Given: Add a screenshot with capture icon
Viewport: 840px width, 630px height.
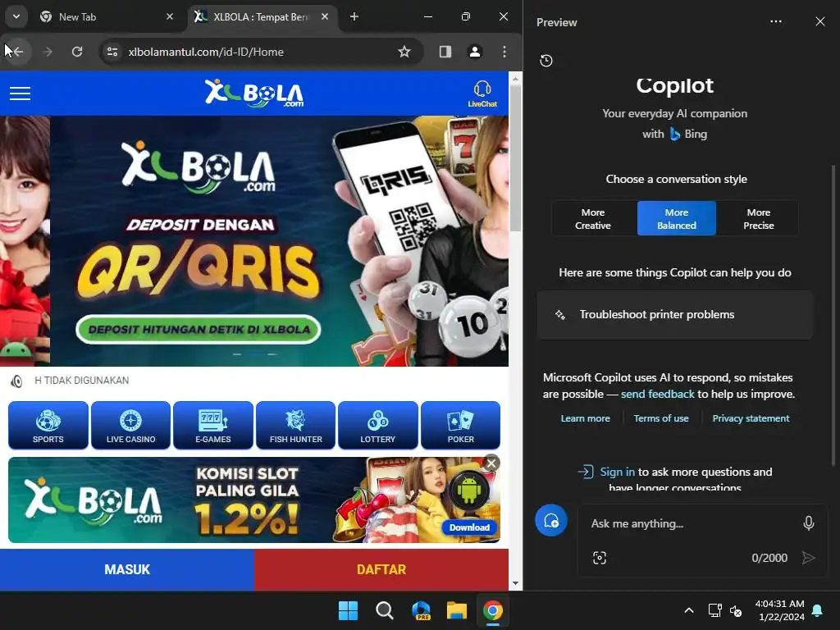Looking at the screenshot, I should (x=600, y=558).
